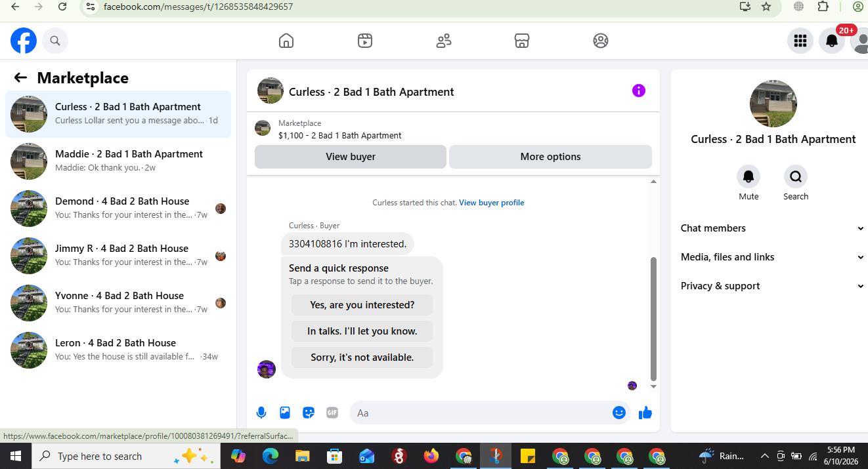Send "Yes, are you interested?" quick response
The image size is (868, 469).
pyautogui.click(x=362, y=305)
